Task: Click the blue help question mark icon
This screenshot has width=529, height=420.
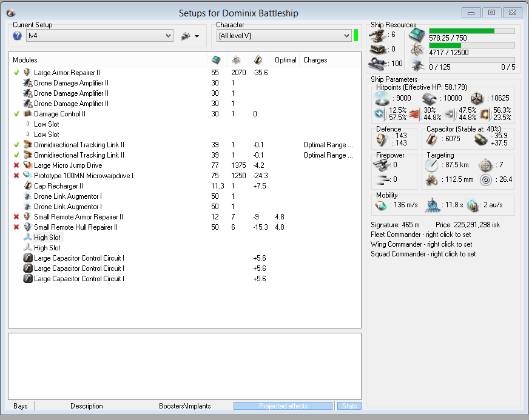Action: pyautogui.click(x=17, y=36)
